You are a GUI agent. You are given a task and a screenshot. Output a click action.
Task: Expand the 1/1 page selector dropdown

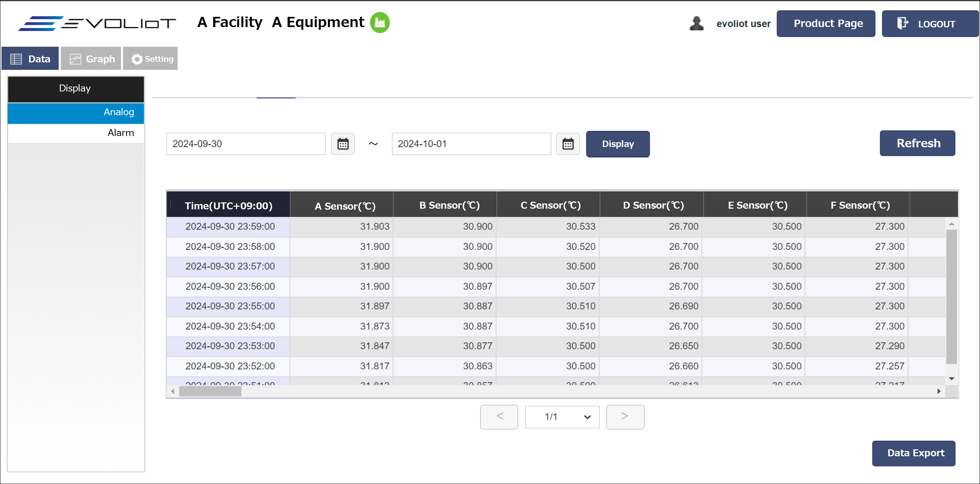(x=562, y=417)
